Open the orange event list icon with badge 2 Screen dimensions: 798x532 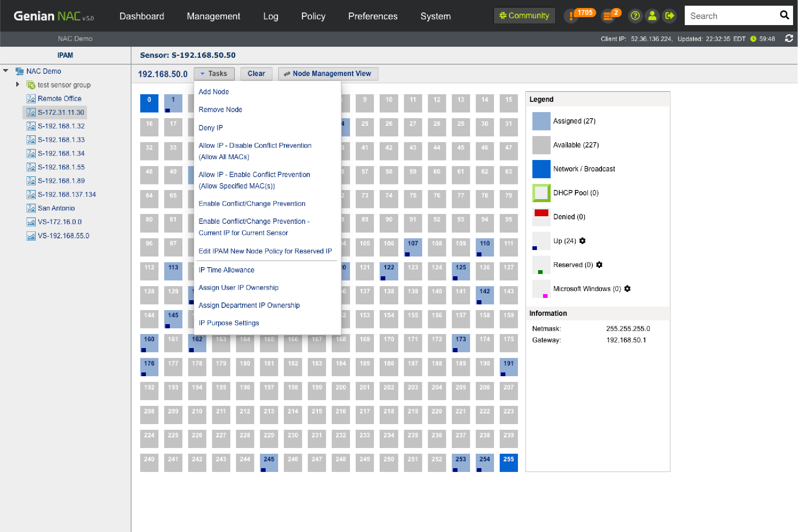pyautogui.click(x=608, y=16)
